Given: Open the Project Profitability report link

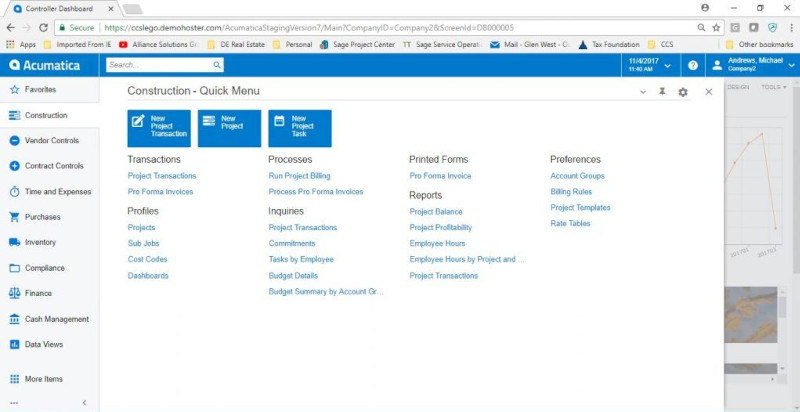Looking at the screenshot, I should 441,228.
